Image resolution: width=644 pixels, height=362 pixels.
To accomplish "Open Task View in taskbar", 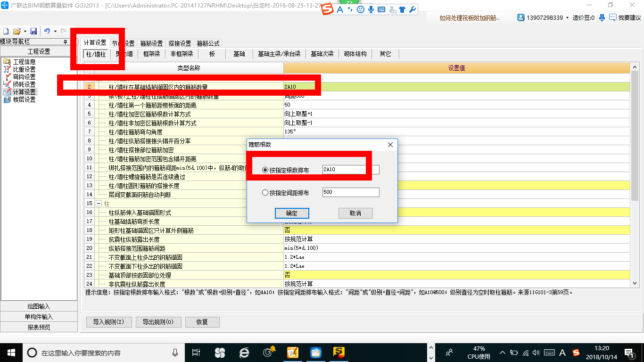I will pos(196,352).
